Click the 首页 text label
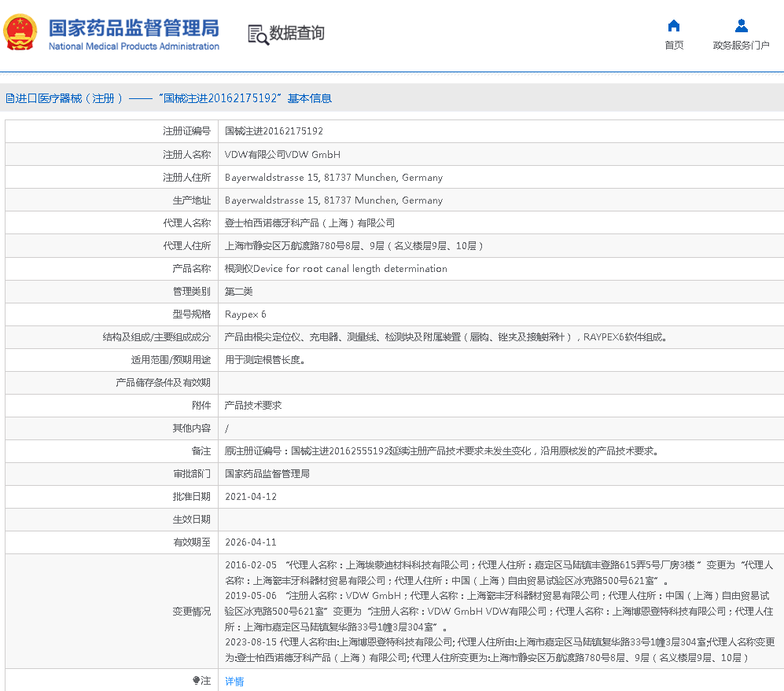The width and height of the screenshot is (784, 691). [674, 46]
